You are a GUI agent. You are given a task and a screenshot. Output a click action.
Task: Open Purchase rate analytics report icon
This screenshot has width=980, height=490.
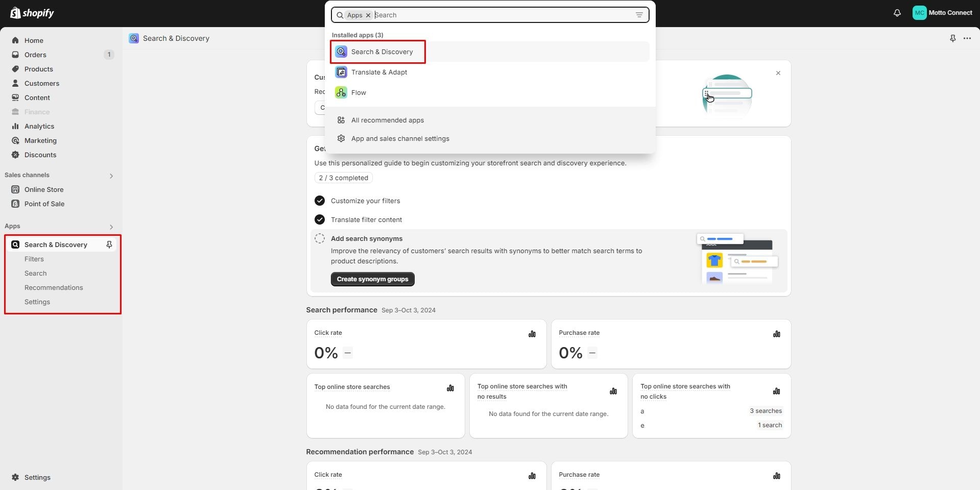pos(776,334)
